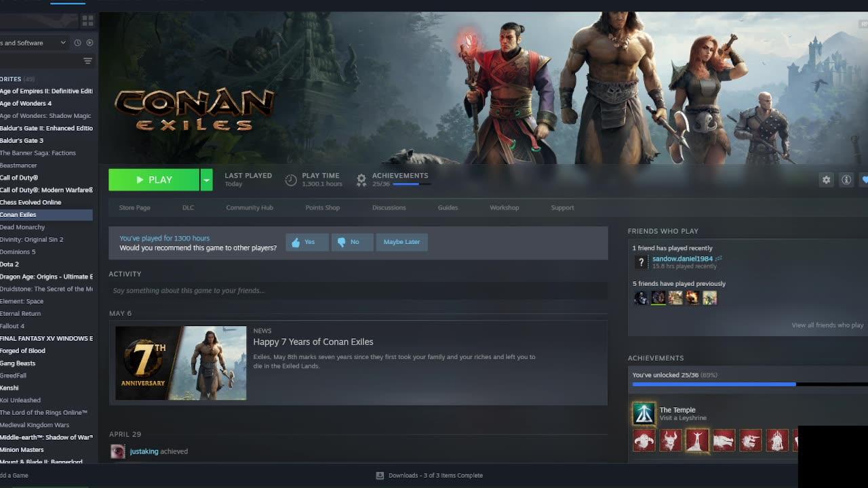Open the Support tab
Viewport: 868px width, 488px height.
(562, 208)
